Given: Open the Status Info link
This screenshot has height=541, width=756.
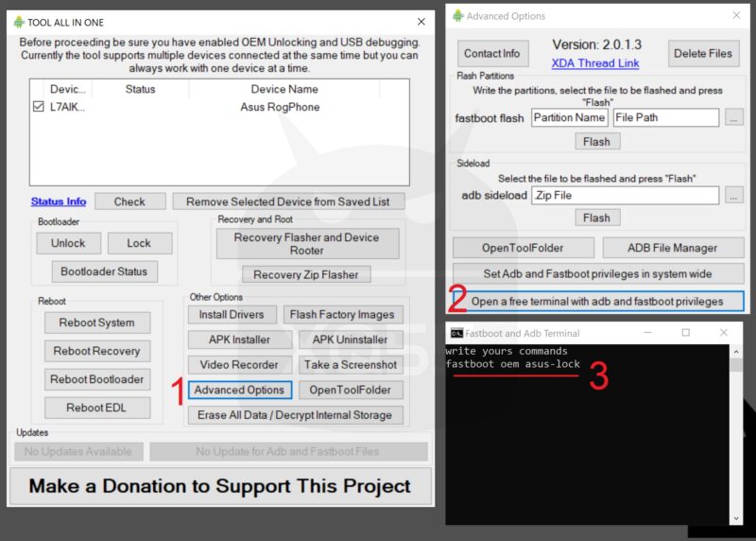Looking at the screenshot, I should coord(59,201).
